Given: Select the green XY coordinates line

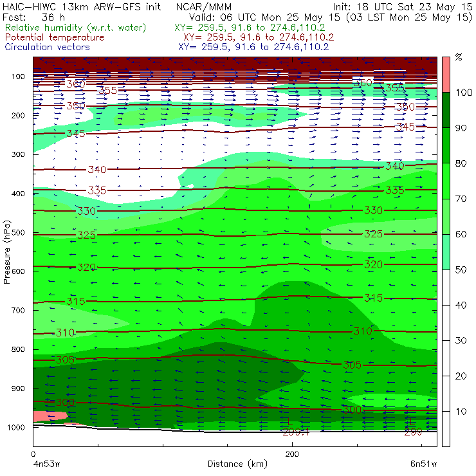Looking at the screenshot, I should coord(250,28).
